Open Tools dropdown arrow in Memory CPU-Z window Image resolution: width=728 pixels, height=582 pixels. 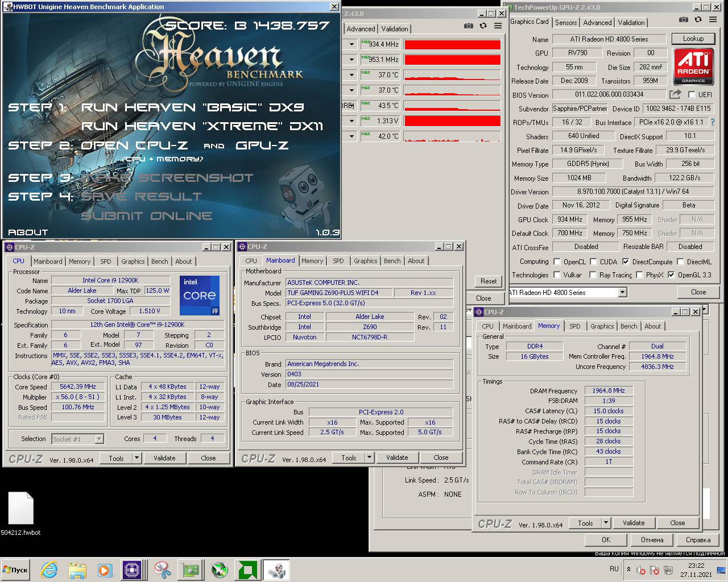[606, 523]
